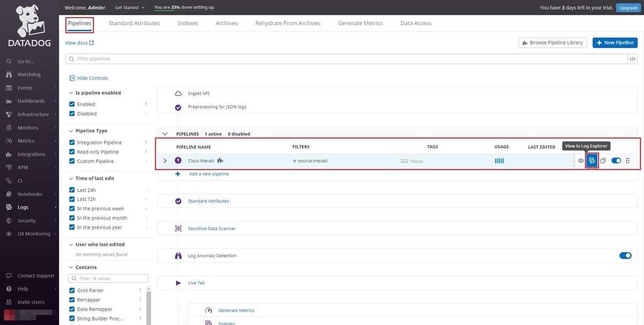Open the Cisco Meraki pipeline in Log Explorer
644x325 pixels.
591,160
